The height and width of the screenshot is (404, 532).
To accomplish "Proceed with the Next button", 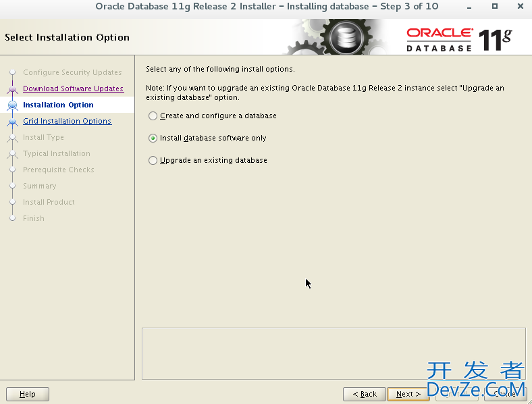I will [408, 394].
